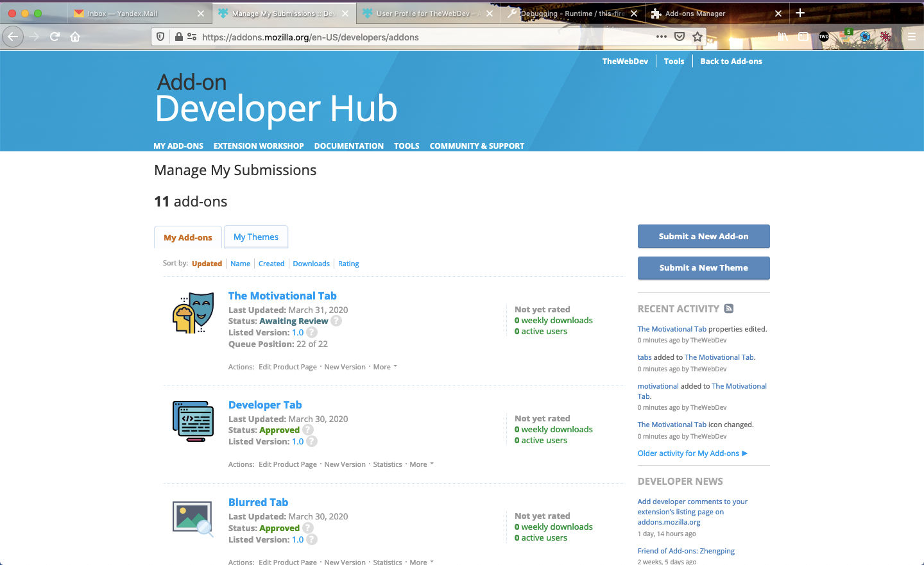
Task: Show help for Developer Tab Approved status
Action: (x=308, y=430)
